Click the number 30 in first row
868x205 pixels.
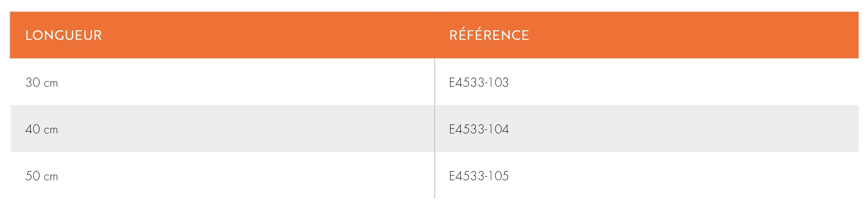click(33, 82)
